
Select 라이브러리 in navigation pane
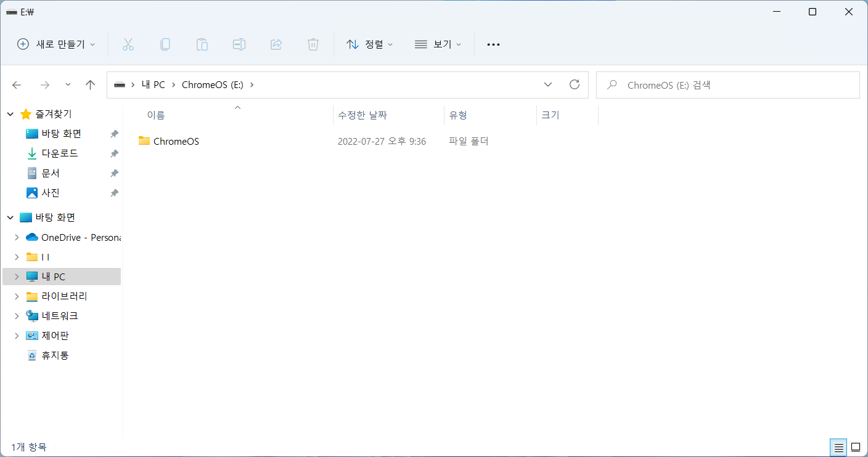64,296
